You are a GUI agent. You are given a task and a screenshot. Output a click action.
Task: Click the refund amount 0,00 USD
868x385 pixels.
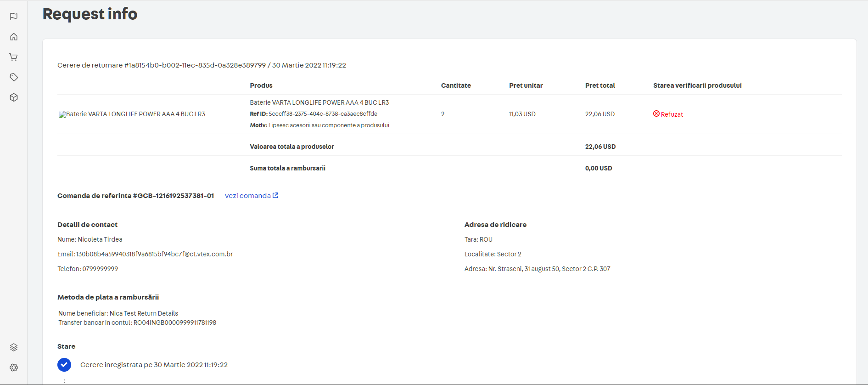(599, 168)
